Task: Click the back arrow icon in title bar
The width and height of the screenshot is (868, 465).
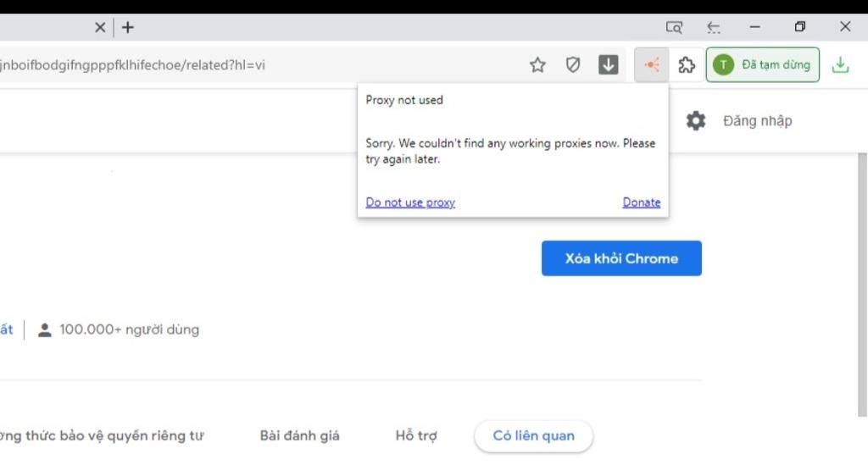Action: click(714, 27)
